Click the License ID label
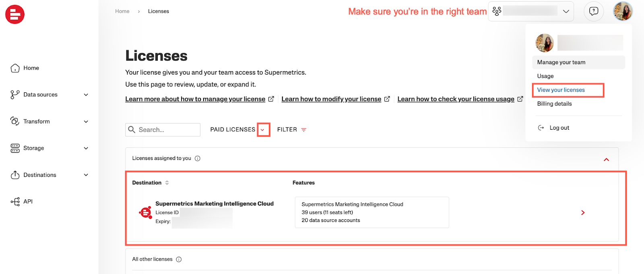 167,213
